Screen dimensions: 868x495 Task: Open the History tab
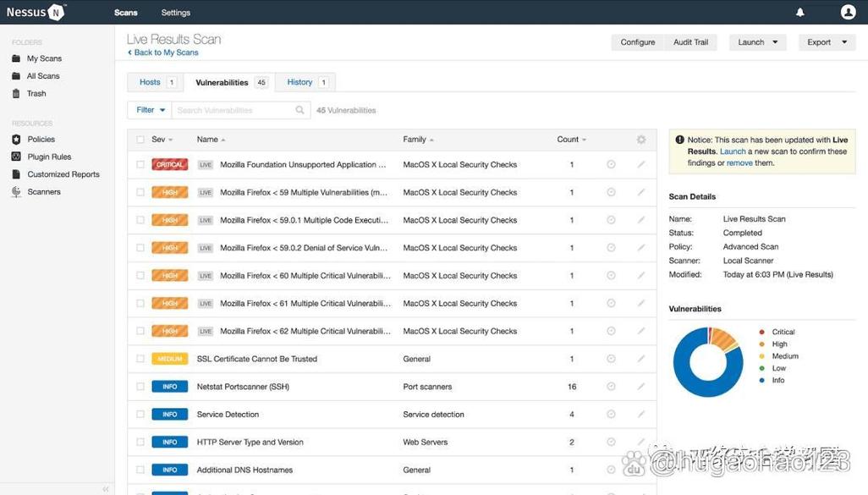click(306, 82)
